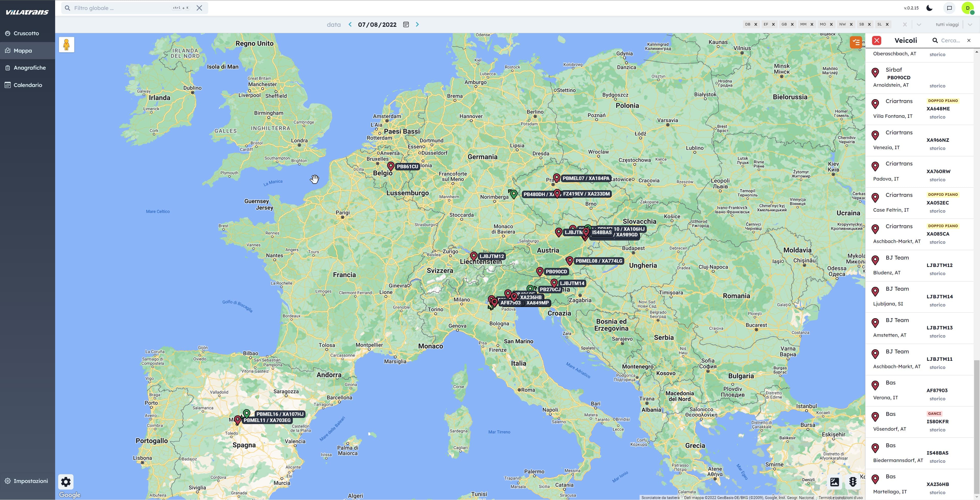Clear all selected filter tags
Viewport: 980px width, 500px height.
(x=905, y=25)
